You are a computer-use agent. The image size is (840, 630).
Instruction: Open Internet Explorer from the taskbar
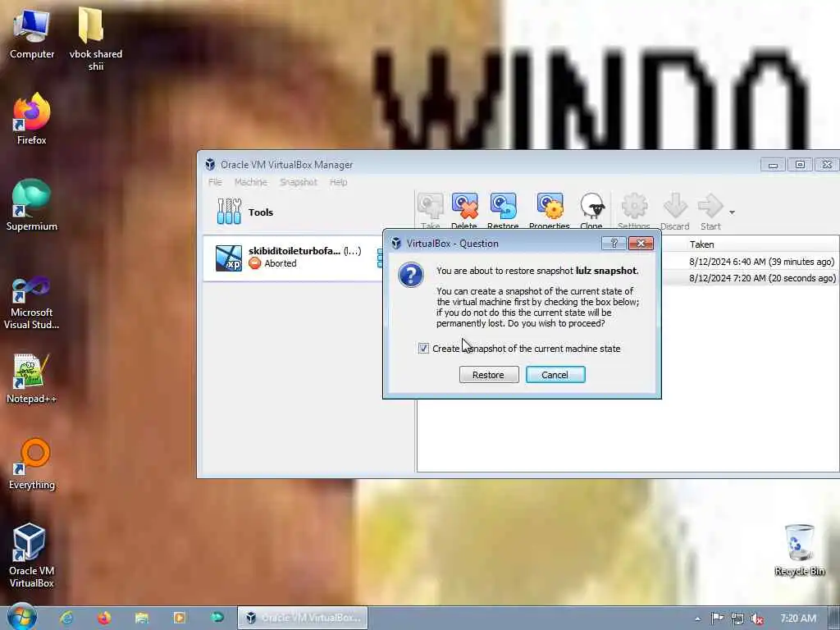(x=66, y=618)
